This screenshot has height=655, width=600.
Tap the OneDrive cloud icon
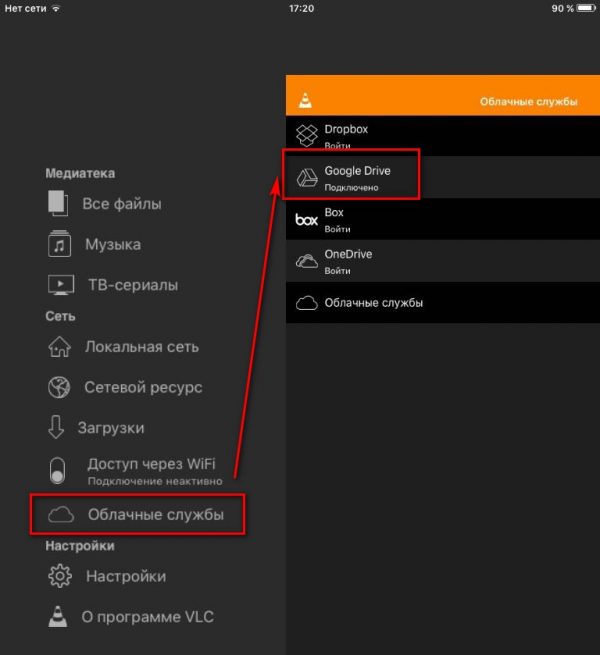tap(306, 261)
